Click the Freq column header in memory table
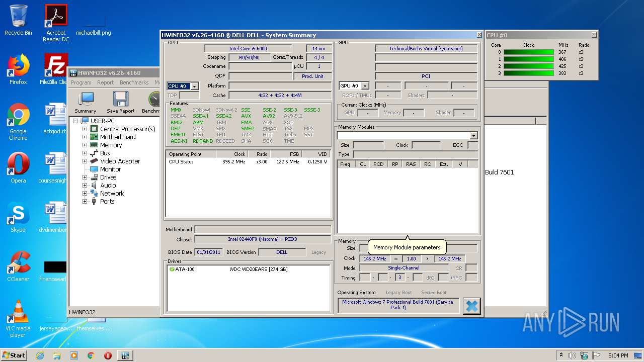Image resolution: width=644 pixels, height=362 pixels. click(346, 164)
